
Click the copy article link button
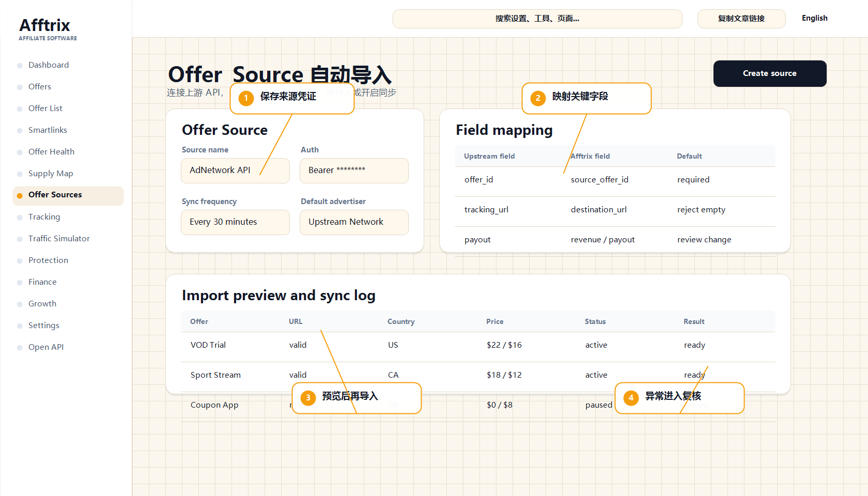click(741, 19)
